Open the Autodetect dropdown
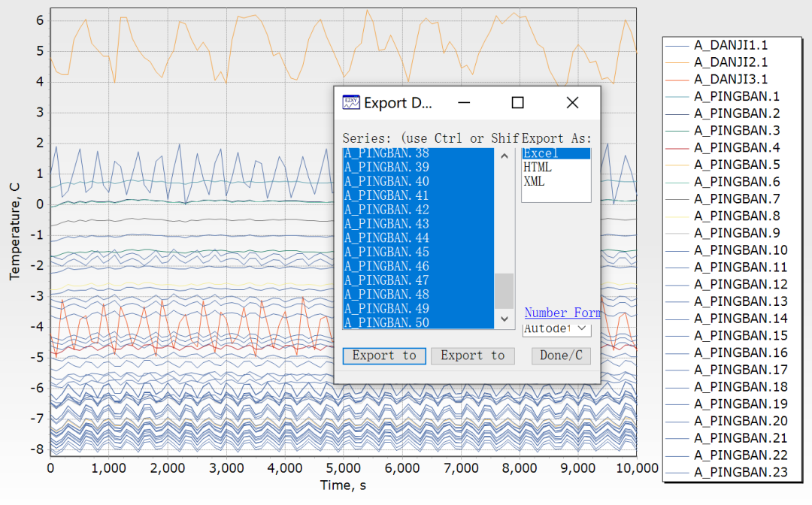 (556, 329)
